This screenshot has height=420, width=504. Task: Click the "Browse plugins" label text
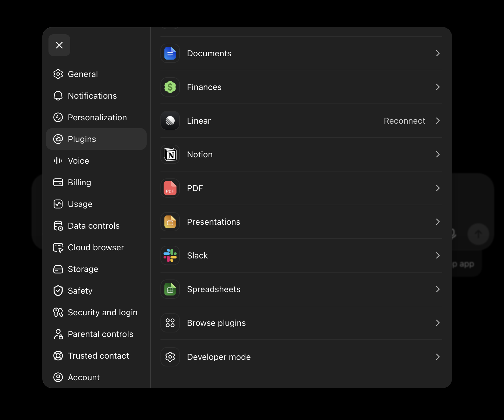(x=216, y=323)
